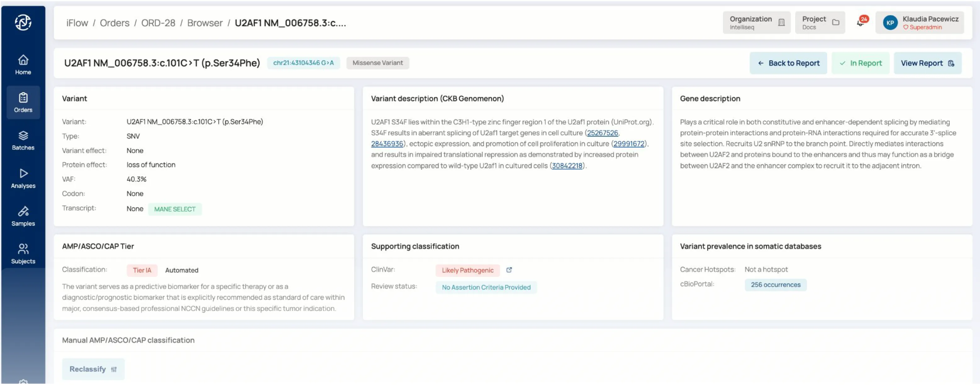Click the 'Automated' classification label
This screenshot has height=385, width=980.
[181, 270]
